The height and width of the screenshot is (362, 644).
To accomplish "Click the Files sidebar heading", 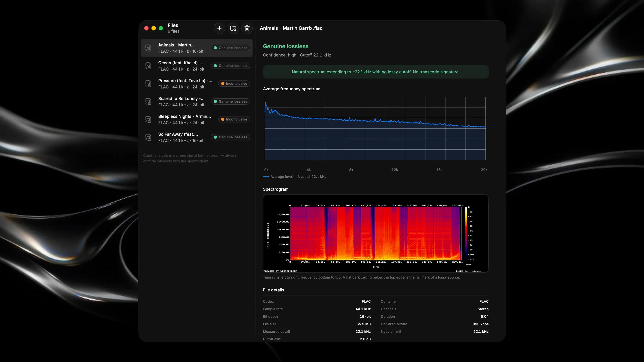I will [x=173, y=25].
